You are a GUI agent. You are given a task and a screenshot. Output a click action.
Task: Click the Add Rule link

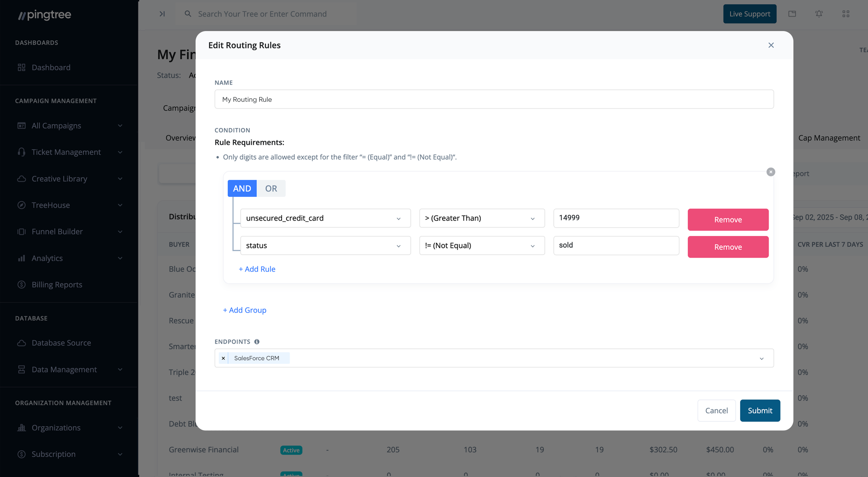point(257,269)
